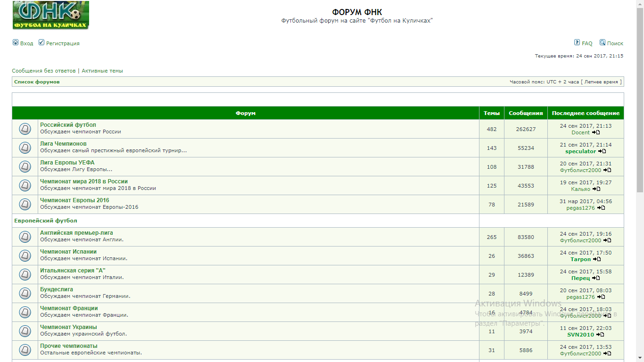Click the Регистрация checkmark icon
Image resolution: width=644 pixels, height=362 pixels.
[41, 42]
